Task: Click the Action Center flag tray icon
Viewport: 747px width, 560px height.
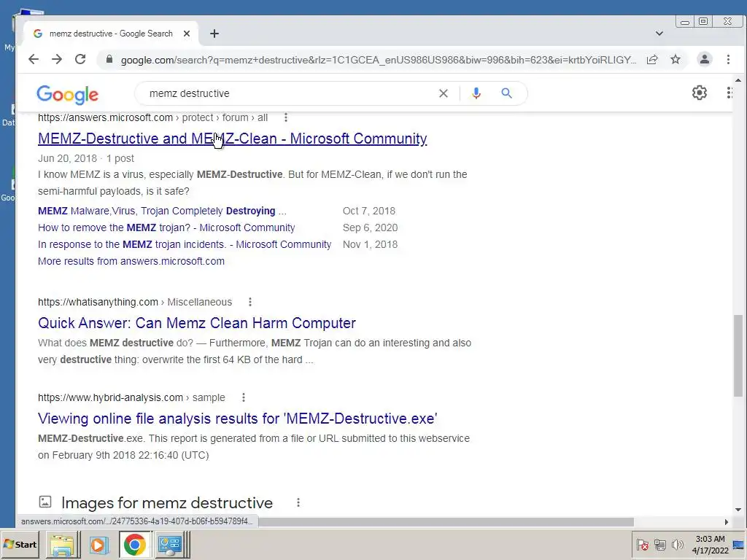Action: [642, 544]
